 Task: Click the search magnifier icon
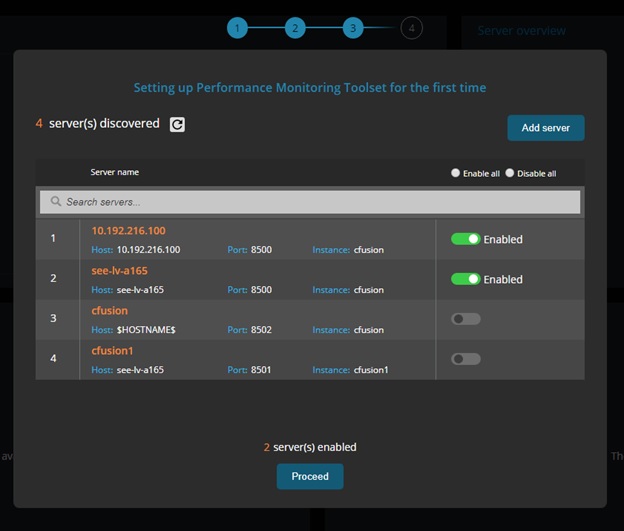coord(56,202)
